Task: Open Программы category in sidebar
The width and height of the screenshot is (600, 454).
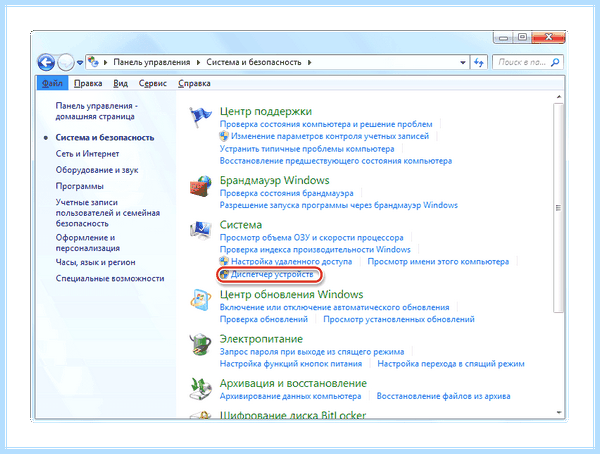Action: 80,186
